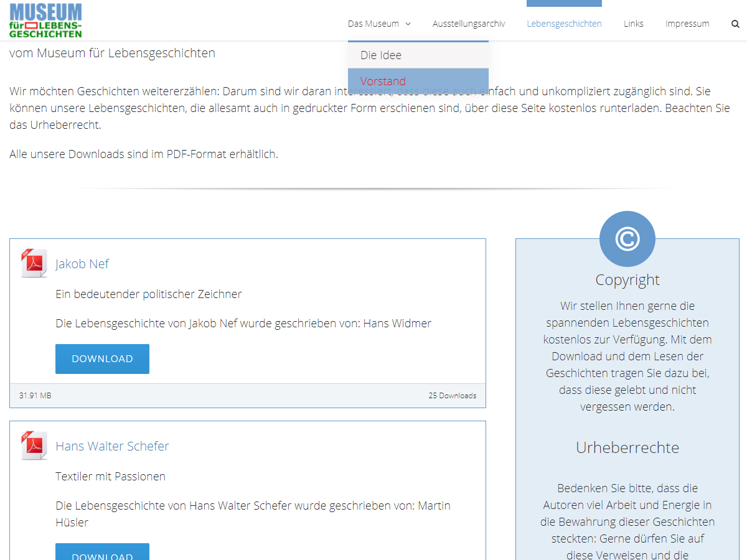The image size is (747, 560).
Task: Download the Hans Walter Schefer PDF
Action: (102, 551)
